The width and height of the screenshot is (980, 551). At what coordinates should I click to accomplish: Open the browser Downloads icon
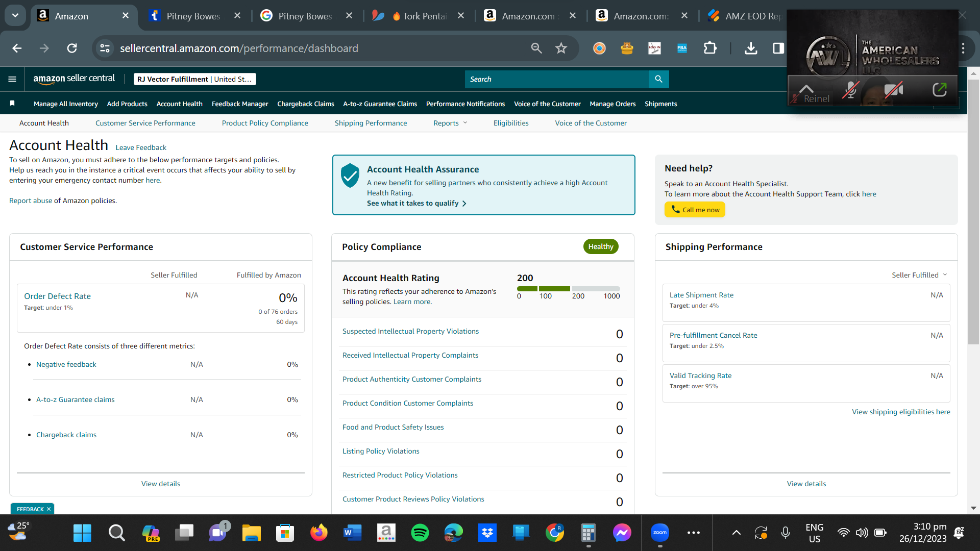coord(751,48)
